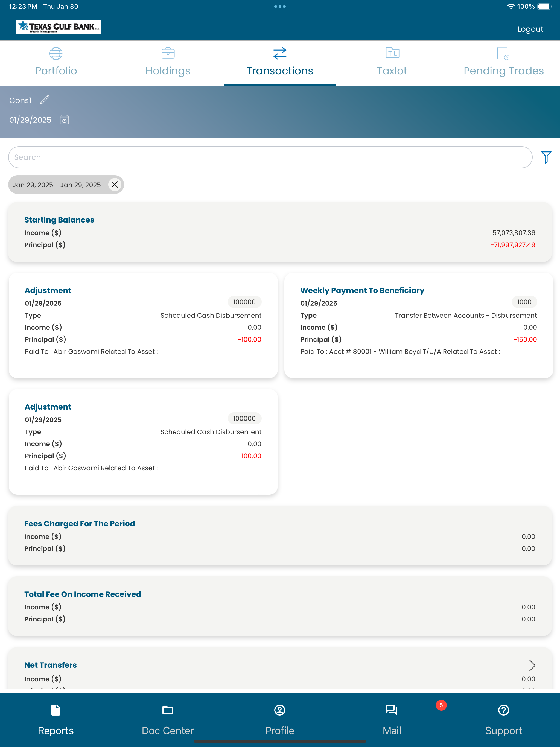Screen dimensions: 560x747
Task: Tap the Cons1 account name
Action: [x=20, y=100]
